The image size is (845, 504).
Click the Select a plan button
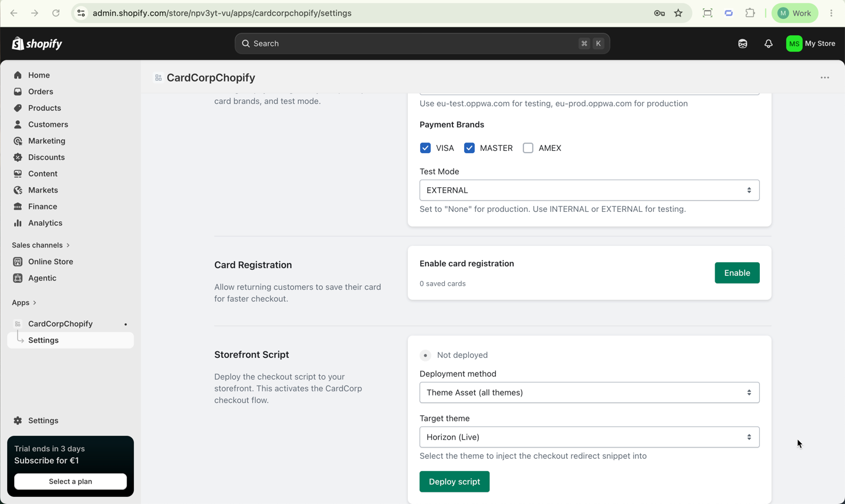[x=70, y=482]
